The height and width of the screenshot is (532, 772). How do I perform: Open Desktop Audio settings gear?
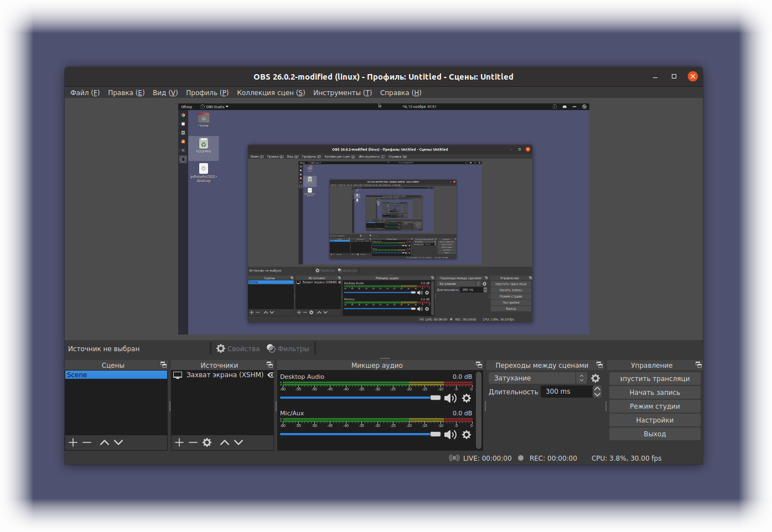[467, 398]
